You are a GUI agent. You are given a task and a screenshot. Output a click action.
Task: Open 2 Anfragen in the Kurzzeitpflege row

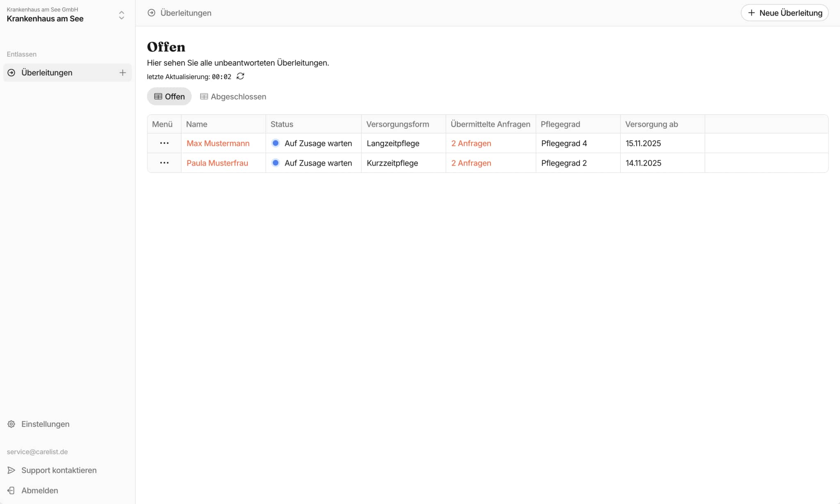pos(471,163)
